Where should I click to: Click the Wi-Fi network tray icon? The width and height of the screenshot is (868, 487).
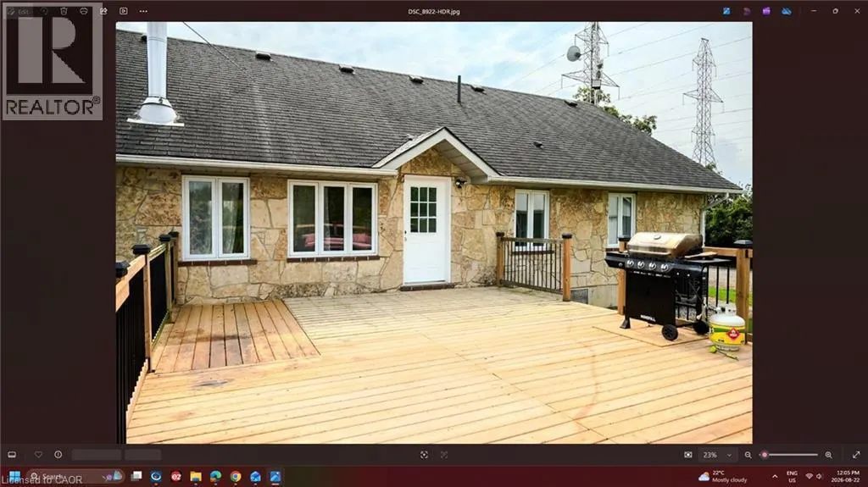pos(810,477)
